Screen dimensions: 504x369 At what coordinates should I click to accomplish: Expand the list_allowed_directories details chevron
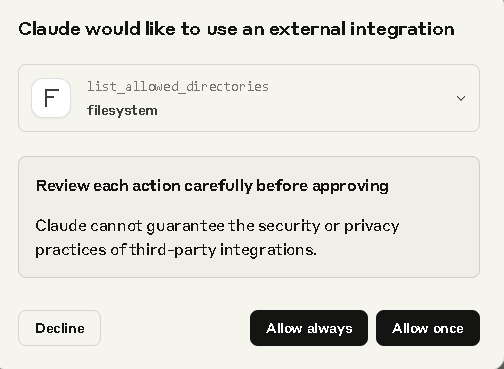point(461,98)
